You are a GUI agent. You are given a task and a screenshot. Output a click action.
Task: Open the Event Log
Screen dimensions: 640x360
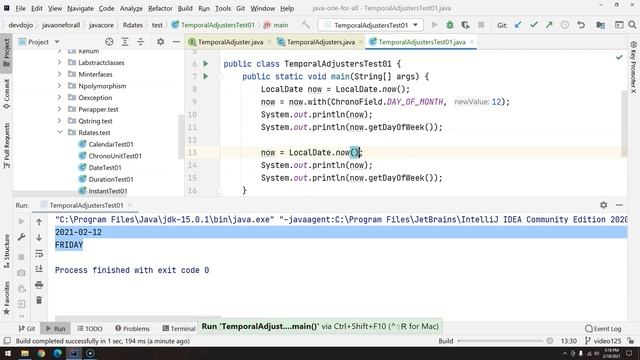(603, 328)
